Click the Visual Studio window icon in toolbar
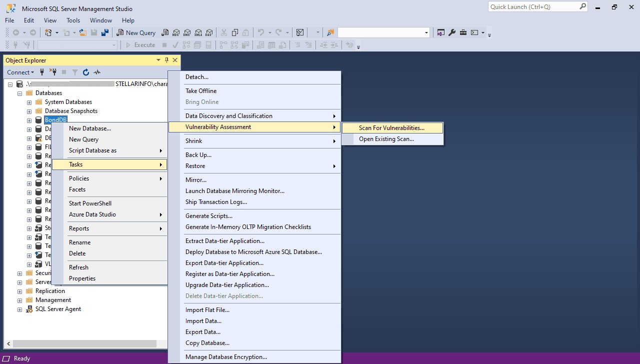The width and height of the screenshot is (640, 364). click(x=441, y=32)
